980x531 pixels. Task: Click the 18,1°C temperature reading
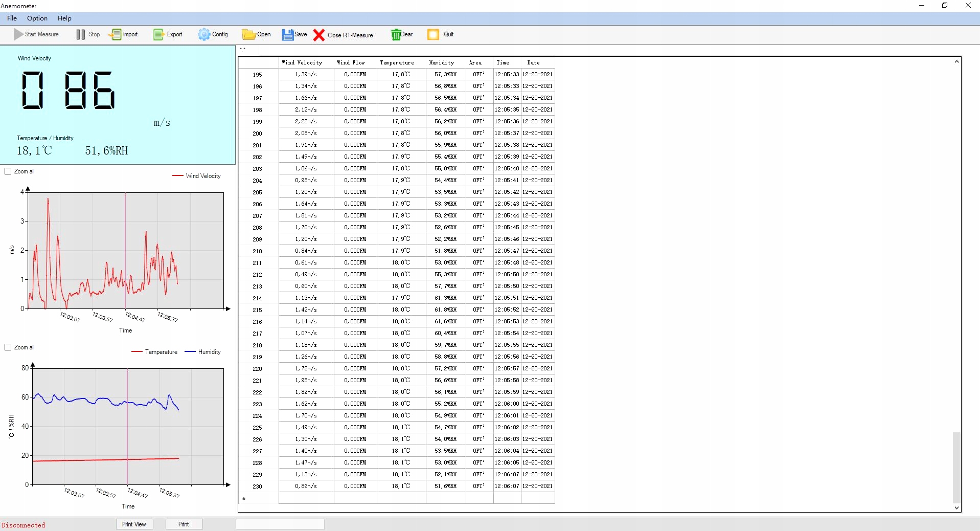pyautogui.click(x=34, y=151)
